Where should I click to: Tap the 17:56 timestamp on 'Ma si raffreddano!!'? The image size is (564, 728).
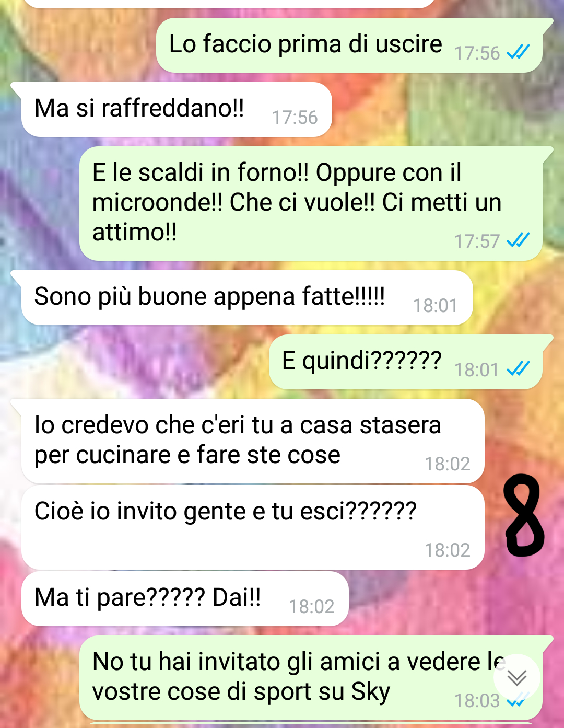(x=295, y=118)
